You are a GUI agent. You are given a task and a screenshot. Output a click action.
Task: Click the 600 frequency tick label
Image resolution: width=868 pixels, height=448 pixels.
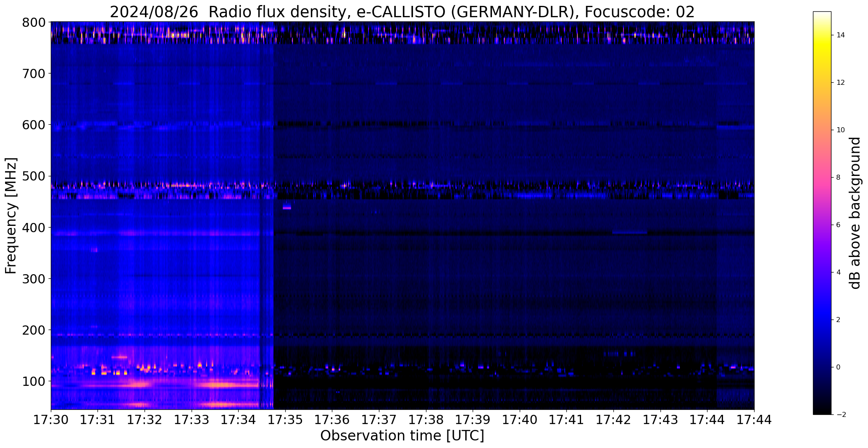click(33, 125)
